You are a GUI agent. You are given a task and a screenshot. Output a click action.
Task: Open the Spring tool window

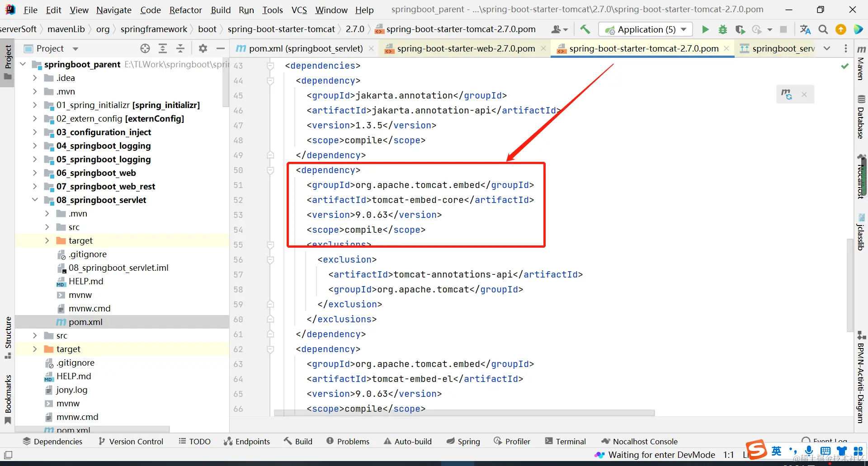pyautogui.click(x=463, y=441)
